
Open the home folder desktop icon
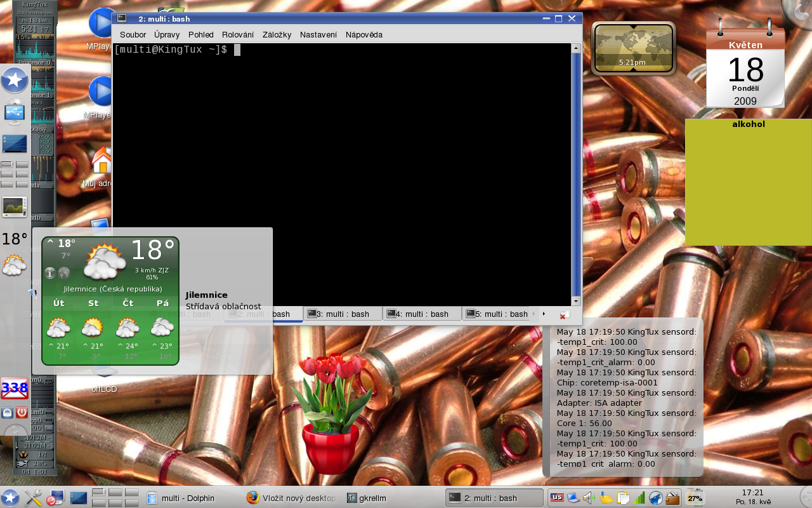click(101, 161)
